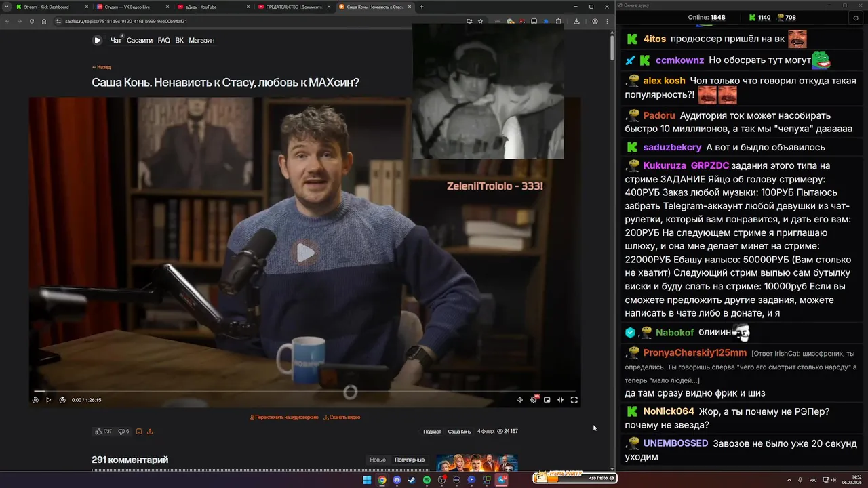Open the Сасаити menu item
This screenshot has width=868, height=488.
pyautogui.click(x=140, y=40)
